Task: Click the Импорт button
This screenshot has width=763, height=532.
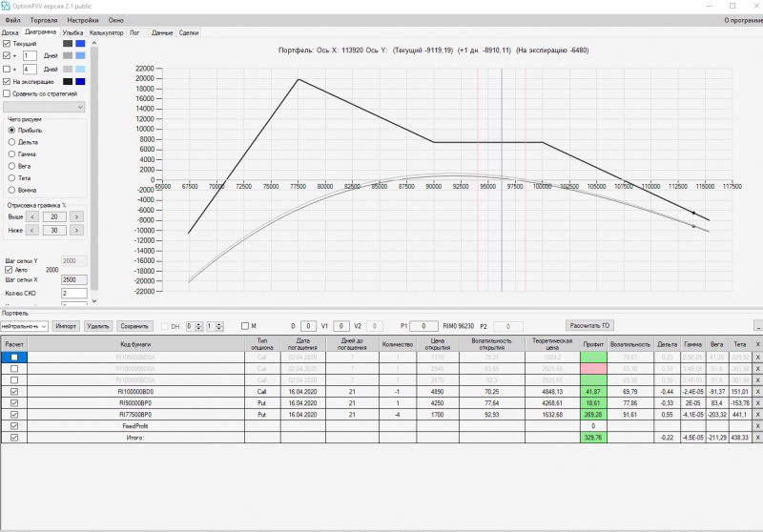Action: (66, 326)
